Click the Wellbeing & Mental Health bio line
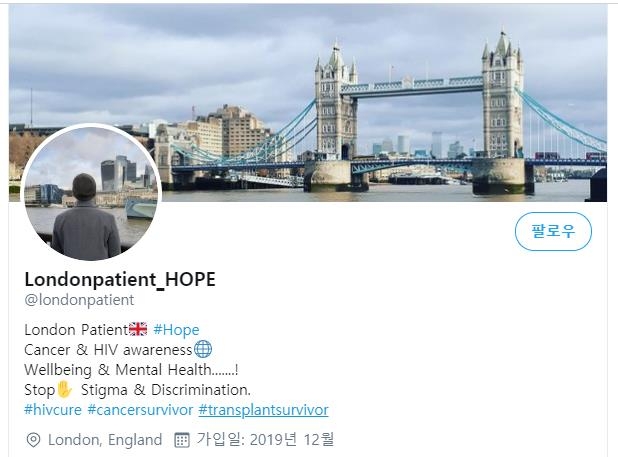Screen dimensions: 618x457 131,370
